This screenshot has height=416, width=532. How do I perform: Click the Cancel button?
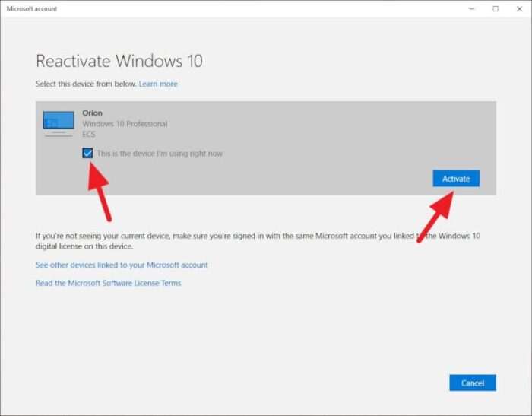coord(473,383)
